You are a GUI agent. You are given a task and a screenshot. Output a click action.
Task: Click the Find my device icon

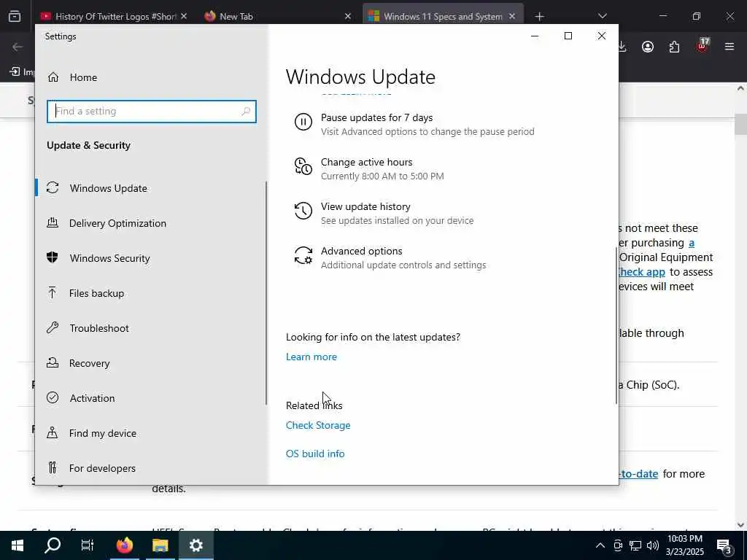point(53,433)
